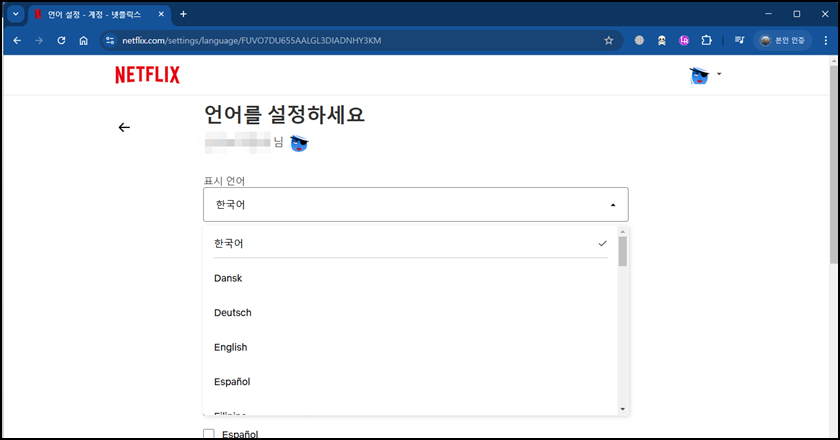Bookmark this page with the star icon

coord(609,41)
